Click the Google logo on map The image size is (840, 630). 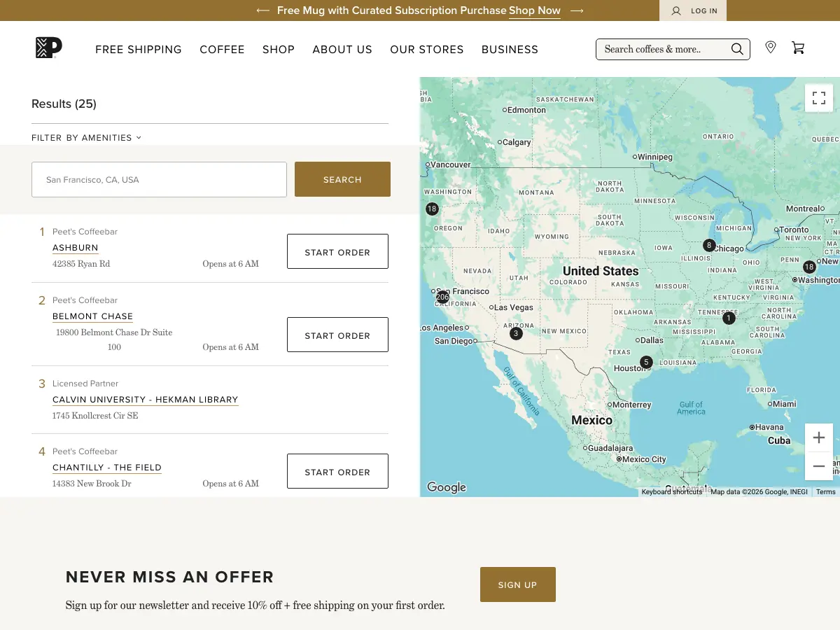tap(447, 487)
